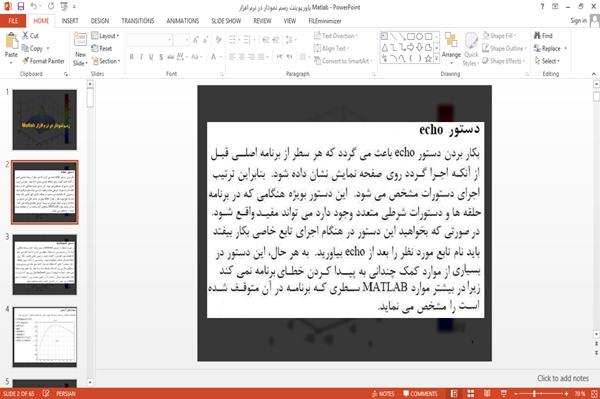Toggle Bullets list formatting
The height and width of the screenshot is (399, 600).
click(232, 39)
